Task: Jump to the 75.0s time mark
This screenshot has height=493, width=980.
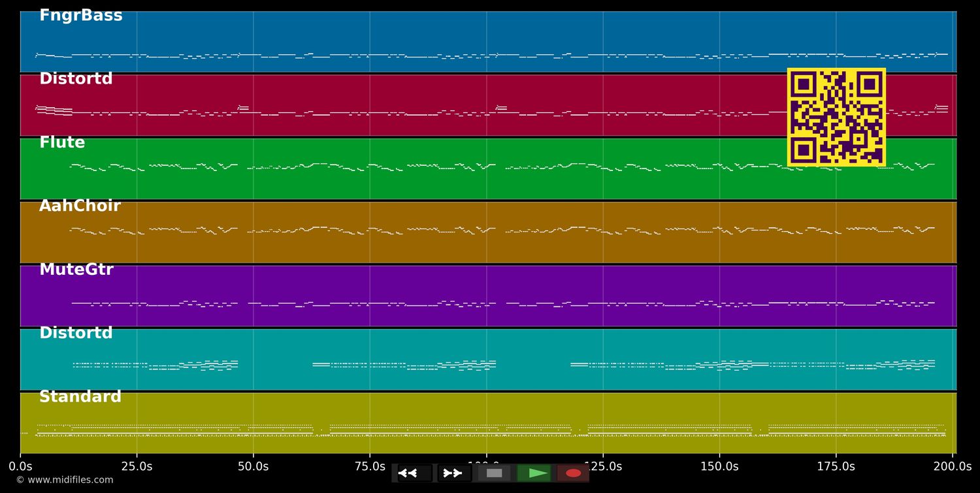Action: click(x=370, y=466)
